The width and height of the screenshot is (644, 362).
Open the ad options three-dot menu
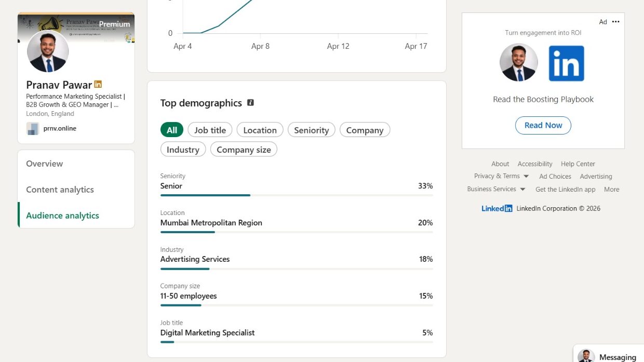tap(616, 22)
